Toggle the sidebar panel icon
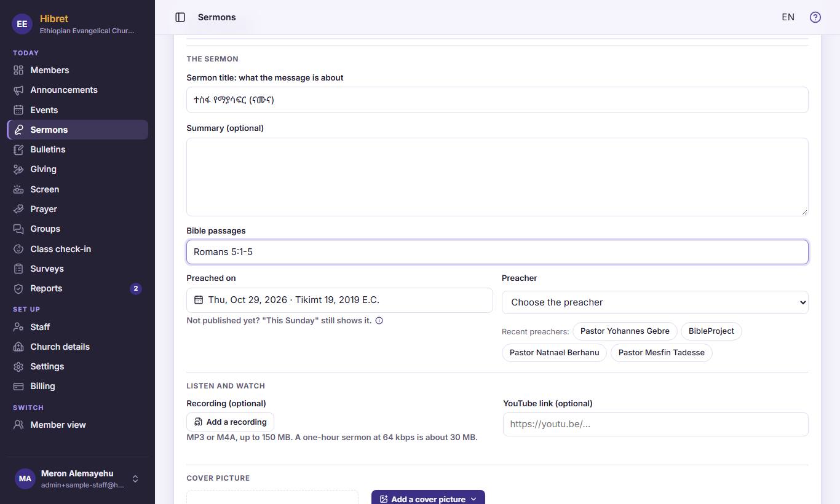 coord(180,17)
